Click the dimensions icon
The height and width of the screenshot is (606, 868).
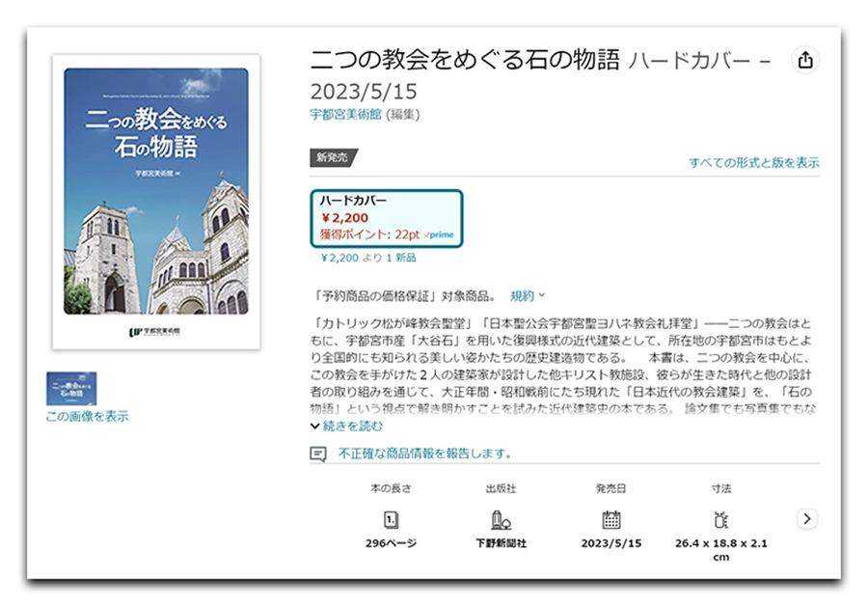coord(720,519)
